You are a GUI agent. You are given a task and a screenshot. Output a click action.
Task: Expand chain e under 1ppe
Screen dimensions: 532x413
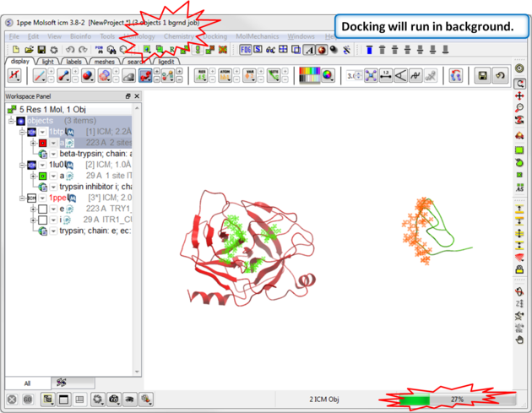tap(33, 209)
